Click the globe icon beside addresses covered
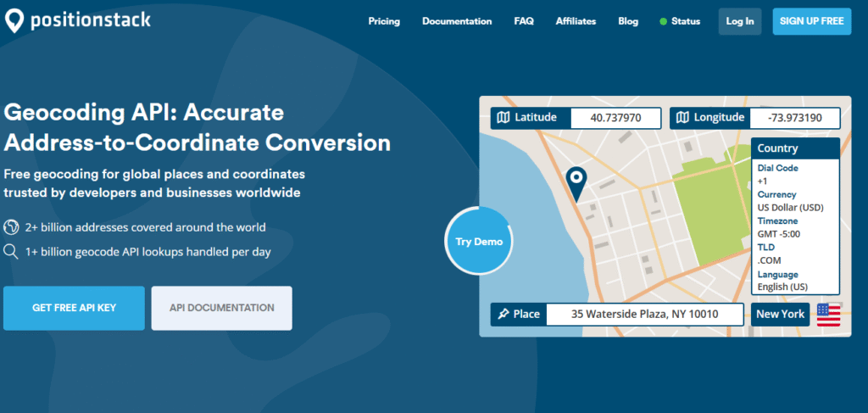Screen dimensions: 868x413 pos(12,227)
